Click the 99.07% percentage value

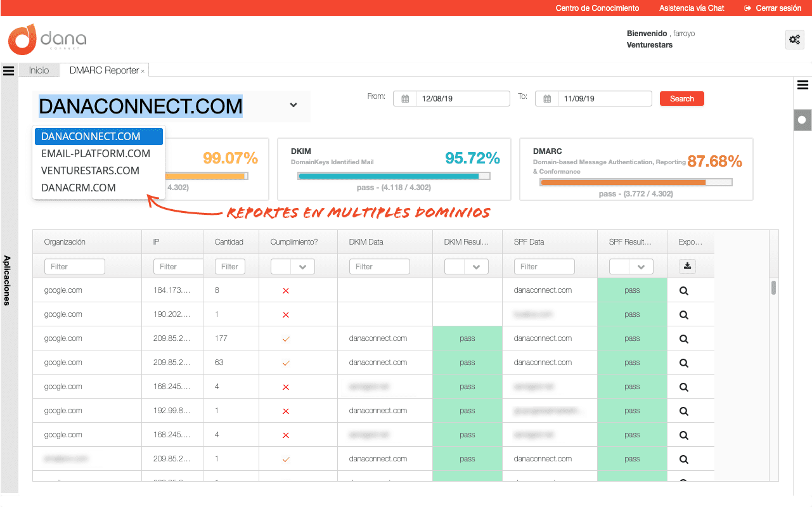tap(230, 158)
